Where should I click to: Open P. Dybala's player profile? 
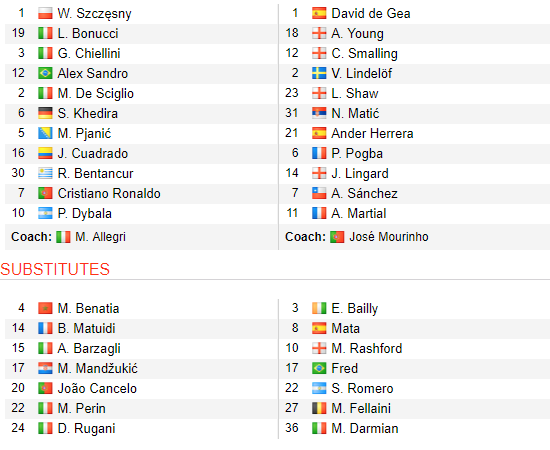(x=85, y=213)
